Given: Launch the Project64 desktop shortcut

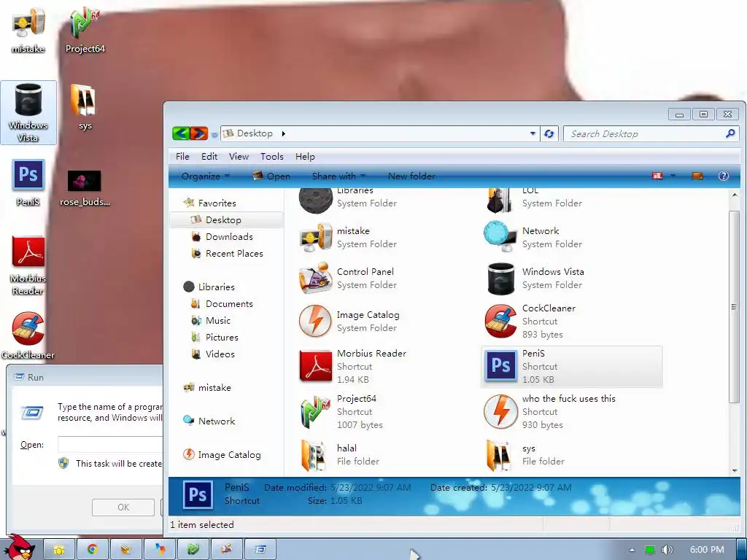Looking at the screenshot, I should (85, 31).
